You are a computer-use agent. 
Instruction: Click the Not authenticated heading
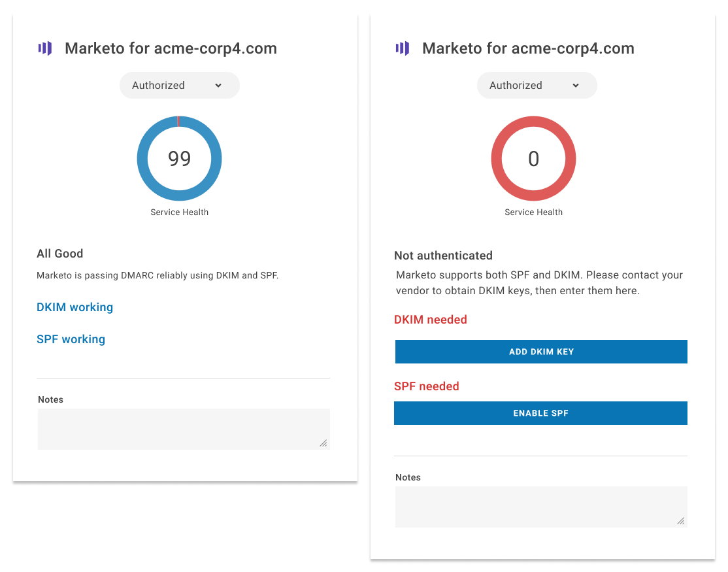click(443, 256)
